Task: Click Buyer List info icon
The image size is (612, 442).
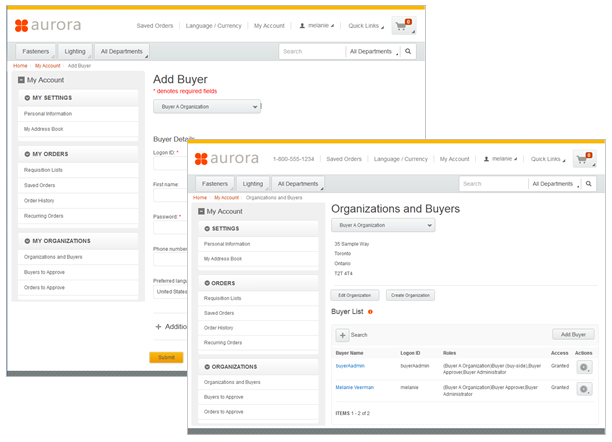Action: coord(370,312)
